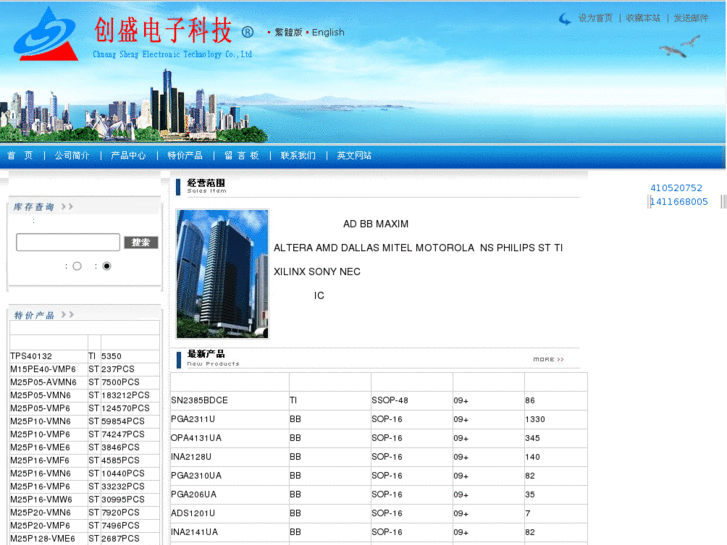Select TPS40132 in special products list
This screenshot has height=545, width=727.
point(31,356)
